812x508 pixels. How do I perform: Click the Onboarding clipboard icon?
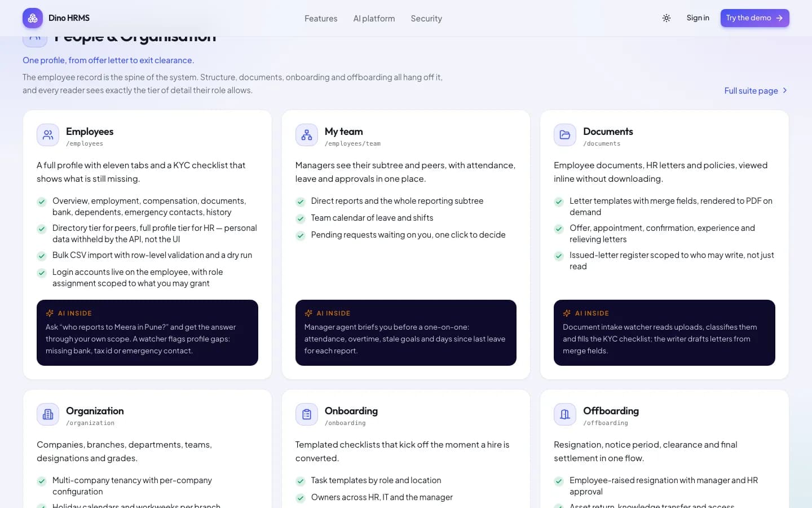307,414
